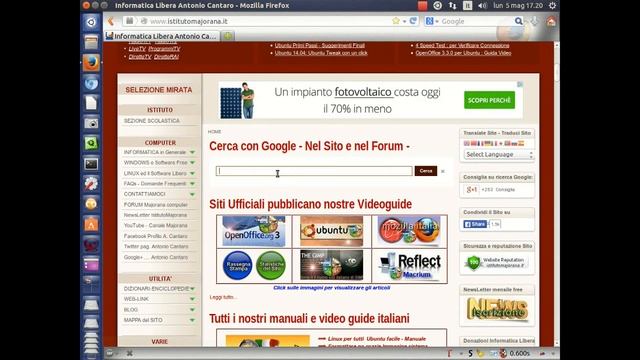Open the system power gear menu
This screenshot has height=360, width=640.
(552, 5)
